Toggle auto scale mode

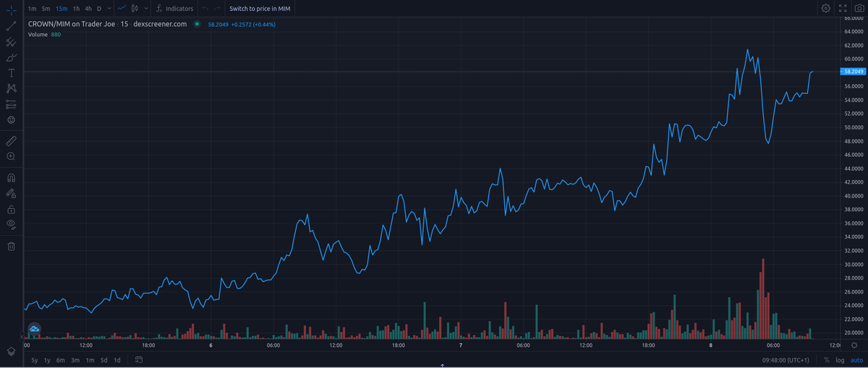(x=856, y=359)
